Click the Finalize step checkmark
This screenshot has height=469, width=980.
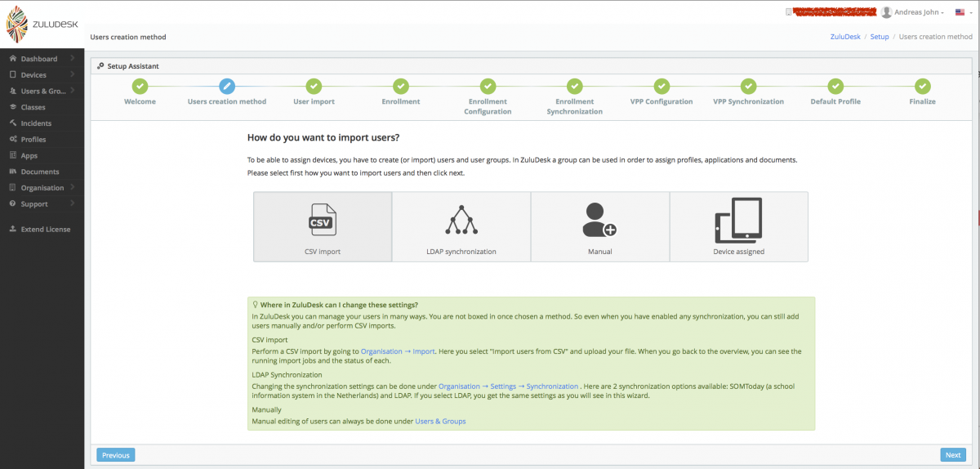(x=923, y=86)
